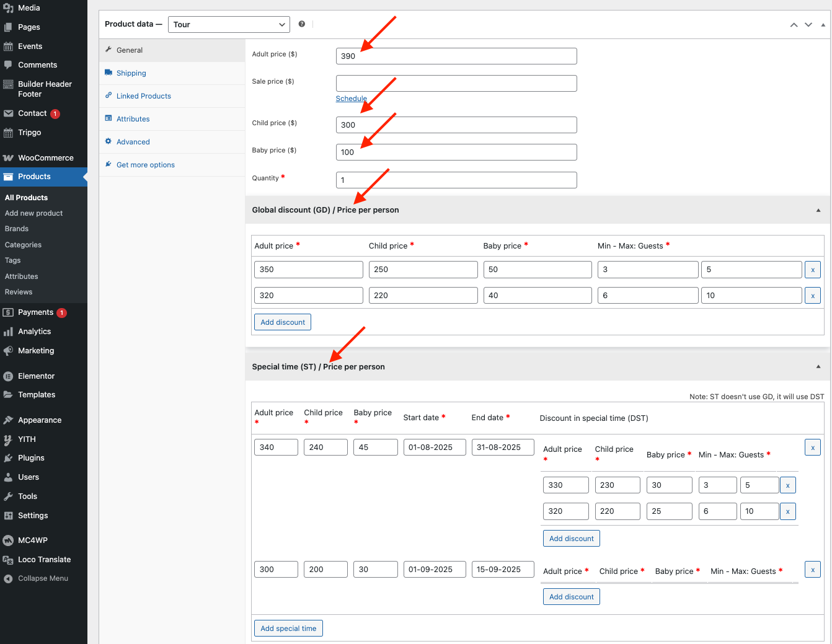Edit the start date 01-08-2025 field
Screen dimensions: 832x644
435,448
